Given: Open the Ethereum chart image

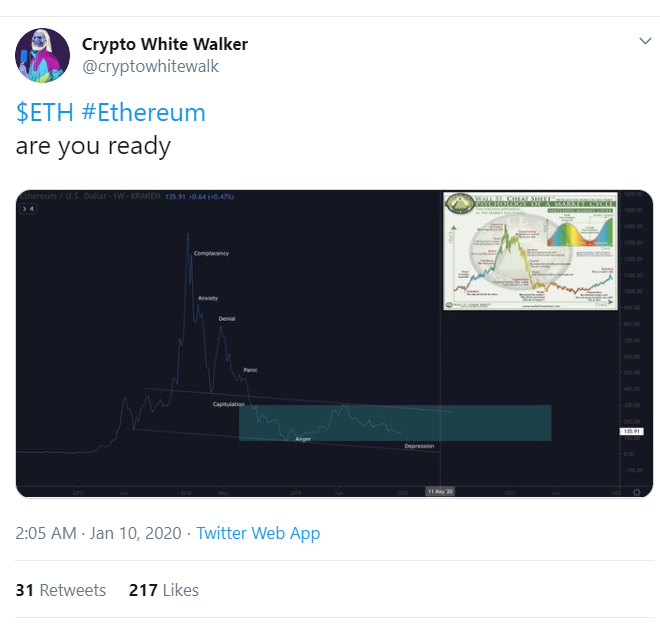Looking at the screenshot, I should pos(334,343).
